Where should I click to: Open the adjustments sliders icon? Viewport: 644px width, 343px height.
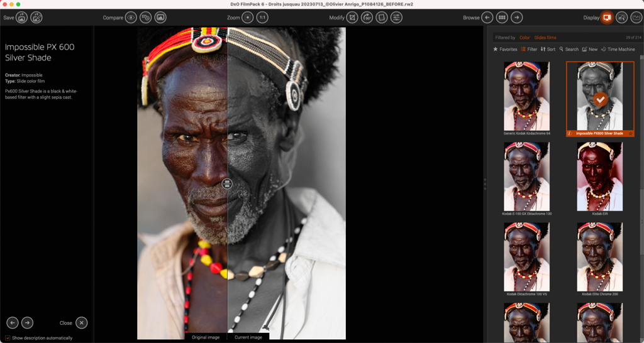point(396,18)
